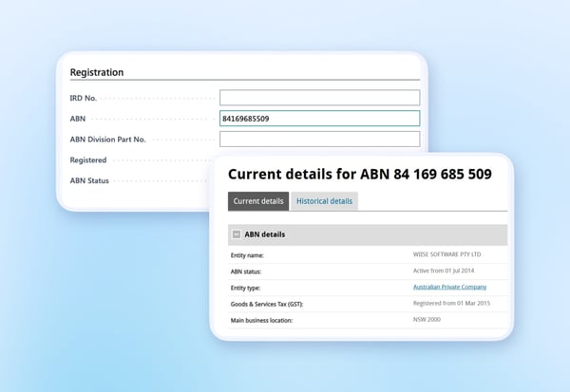Select the NSW 2000 location value
The width and height of the screenshot is (570, 392).
point(427,319)
